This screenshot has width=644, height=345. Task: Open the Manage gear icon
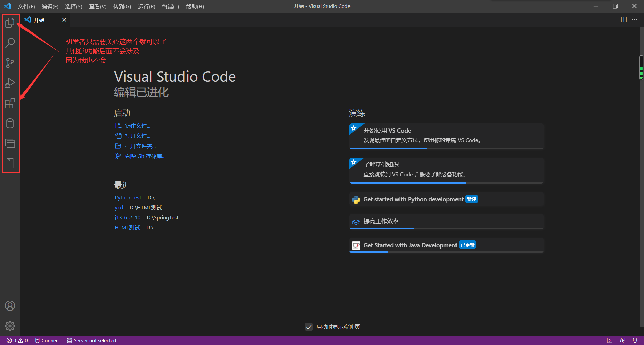pos(10,326)
